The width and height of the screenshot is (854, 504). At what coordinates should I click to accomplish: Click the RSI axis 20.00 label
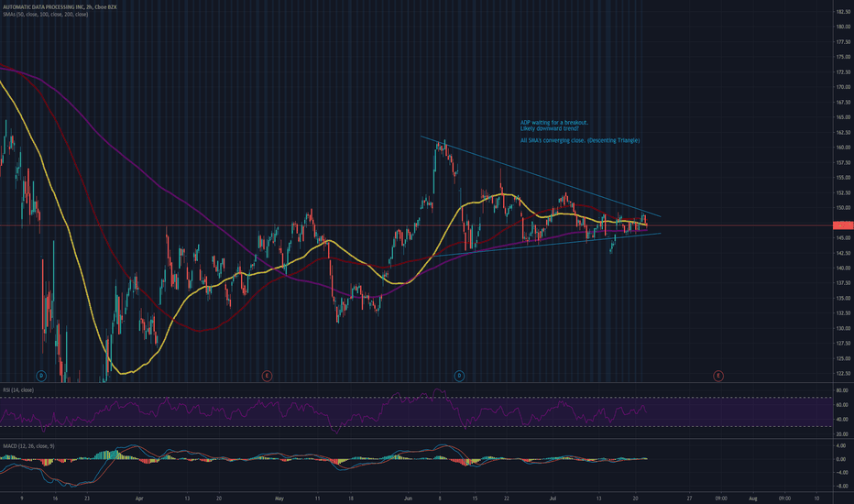(x=842, y=434)
